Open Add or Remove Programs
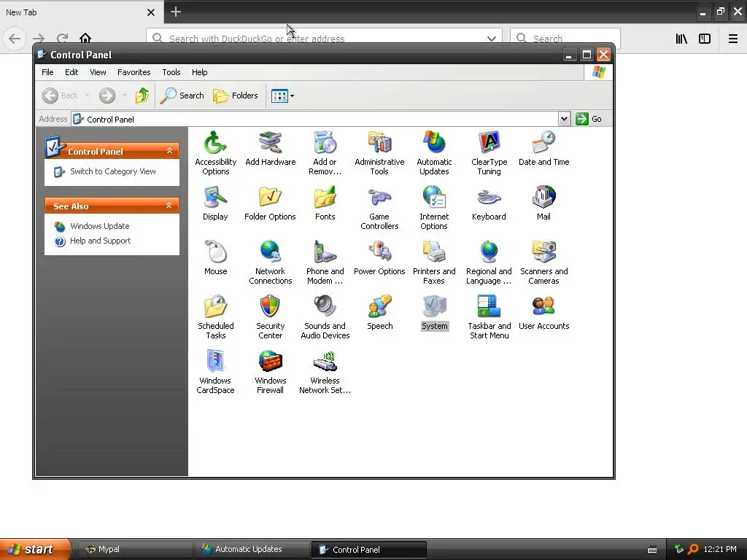 [325, 153]
